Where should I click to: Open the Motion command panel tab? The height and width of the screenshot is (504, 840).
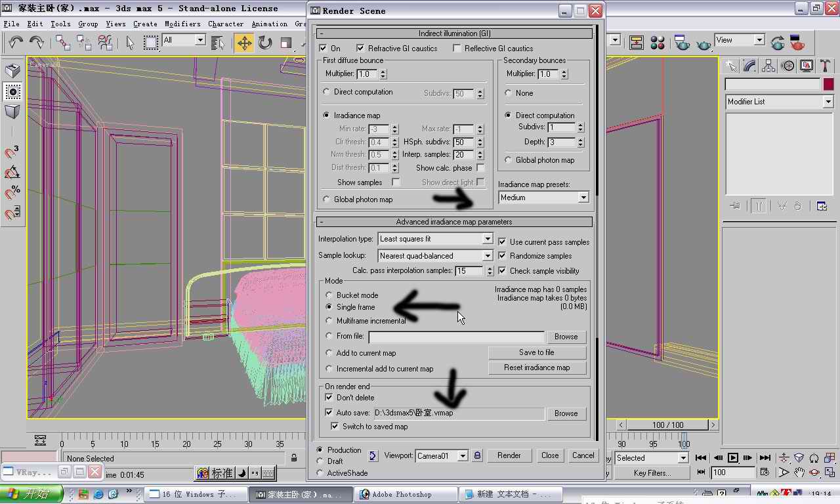click(x=787, y=66)
